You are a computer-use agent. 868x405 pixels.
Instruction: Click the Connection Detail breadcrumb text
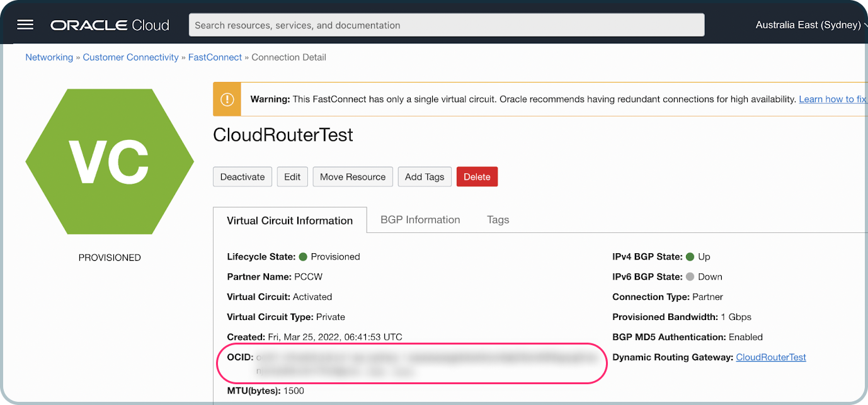(x=289, y=57)
